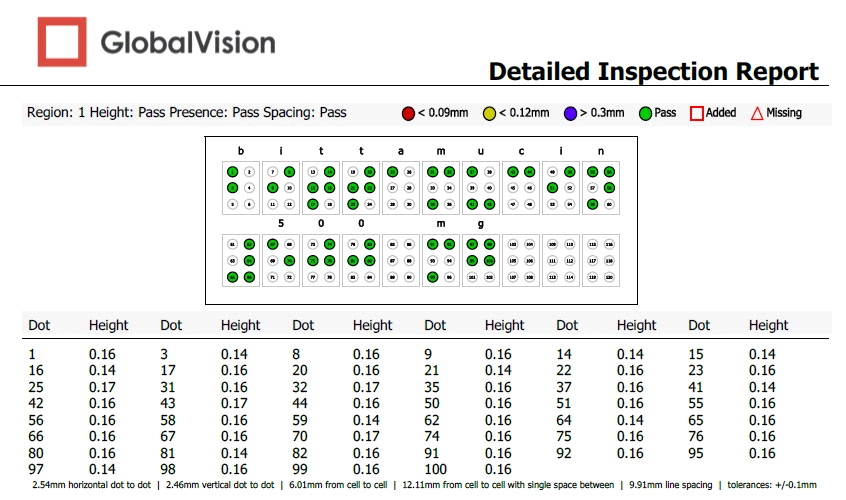Viewport: 846px width, 500px height.
Task: Click the first Dot column header
Action: click(39, 325)
